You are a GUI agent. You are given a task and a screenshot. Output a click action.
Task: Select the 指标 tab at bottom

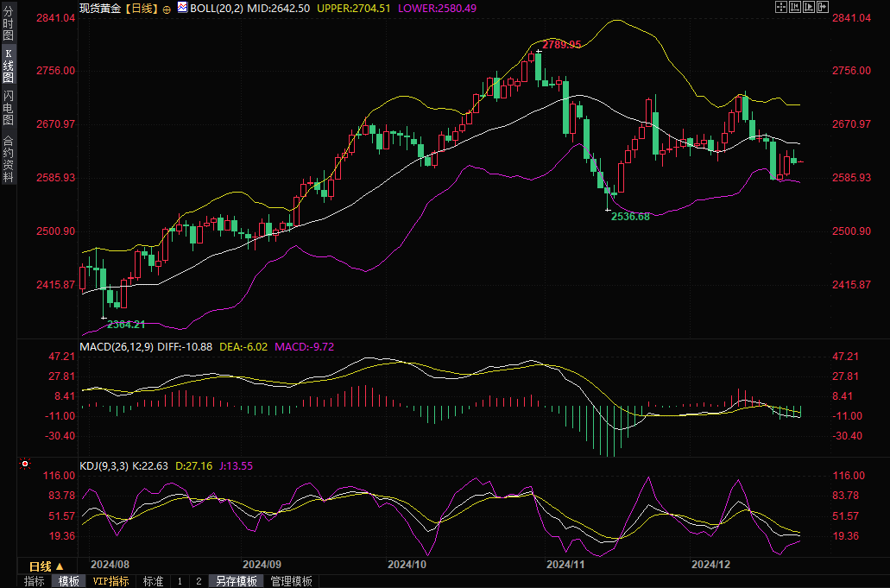pos(35,581)
